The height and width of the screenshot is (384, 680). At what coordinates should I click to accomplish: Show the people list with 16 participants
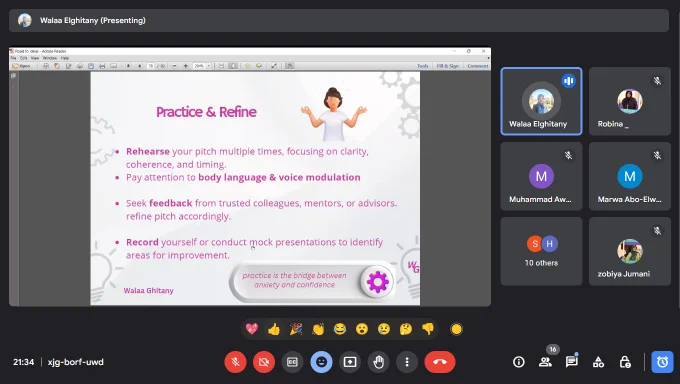[x=545, y=362]
